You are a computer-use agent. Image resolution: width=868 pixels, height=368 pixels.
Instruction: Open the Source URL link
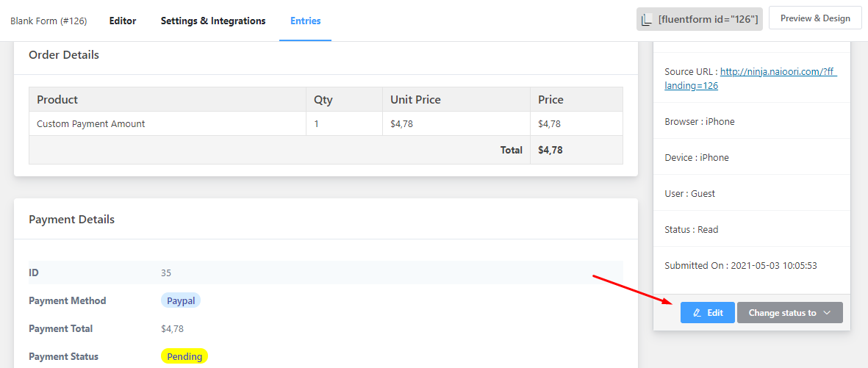click(x=750, y=79)
